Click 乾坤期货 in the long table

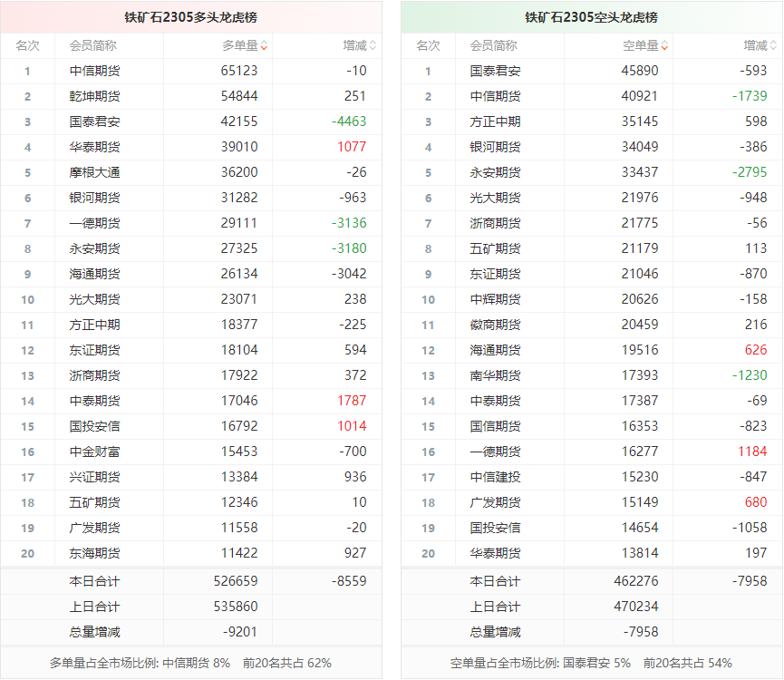(x=94, y=96)
